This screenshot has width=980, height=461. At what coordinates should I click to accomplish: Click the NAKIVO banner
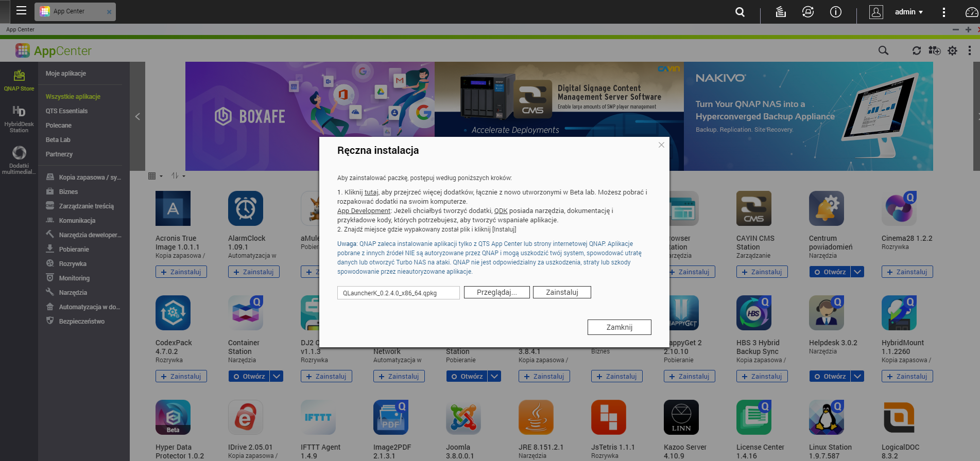point(809,116)
